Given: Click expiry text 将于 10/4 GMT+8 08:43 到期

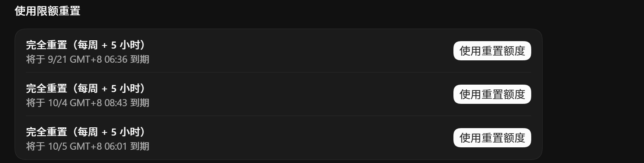Looking at the screenshot, I should (x=88, y=103).
